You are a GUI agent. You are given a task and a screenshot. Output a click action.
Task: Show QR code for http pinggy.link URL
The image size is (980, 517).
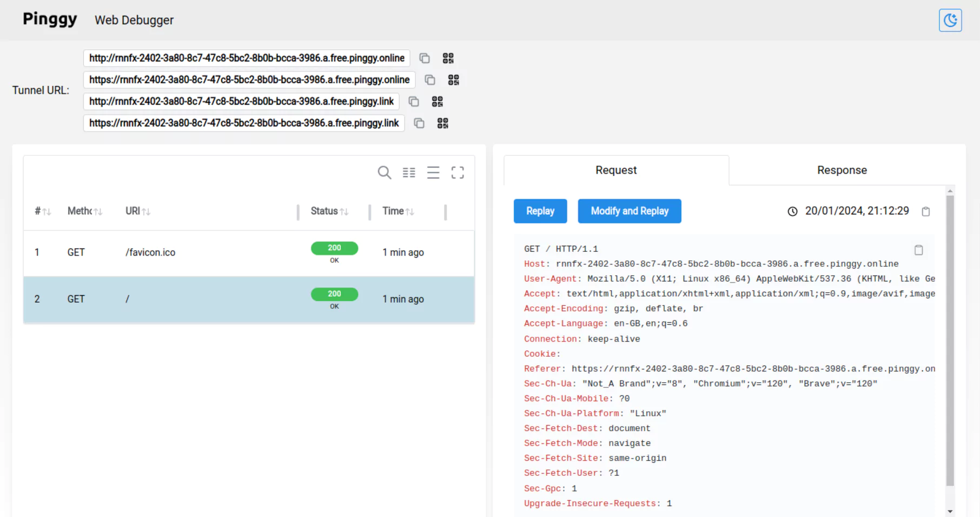(438, 101)
